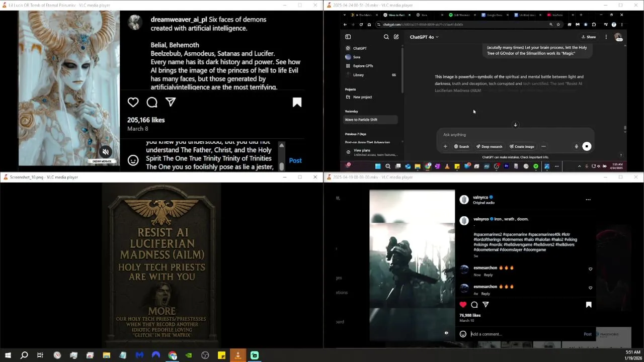
Task: Expand hidden tray icons in the recorded taskbar
Action: tap(579, 166)
